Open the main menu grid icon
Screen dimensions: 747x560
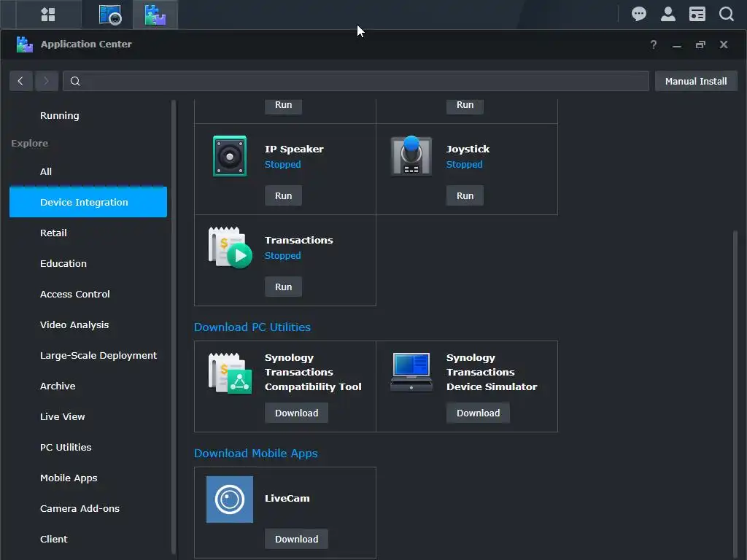pos(48,15)
